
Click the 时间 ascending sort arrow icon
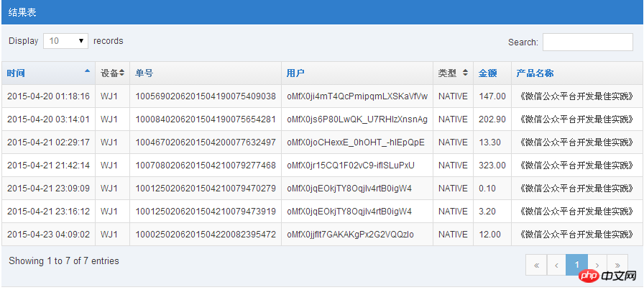click(87, 71)
